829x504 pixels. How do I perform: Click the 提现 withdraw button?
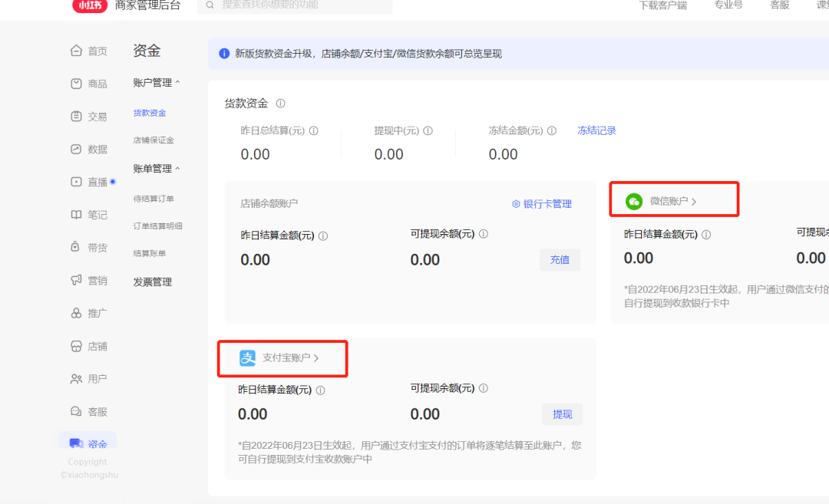point(562,414)
